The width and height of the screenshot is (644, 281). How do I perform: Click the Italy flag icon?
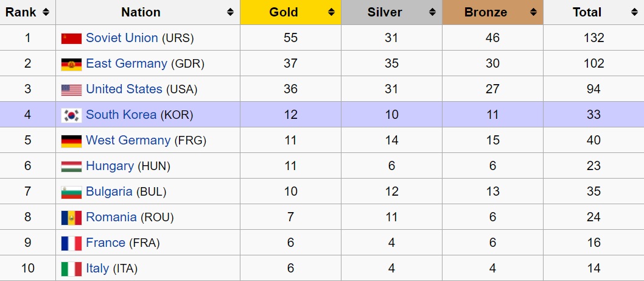click(71, 269)
